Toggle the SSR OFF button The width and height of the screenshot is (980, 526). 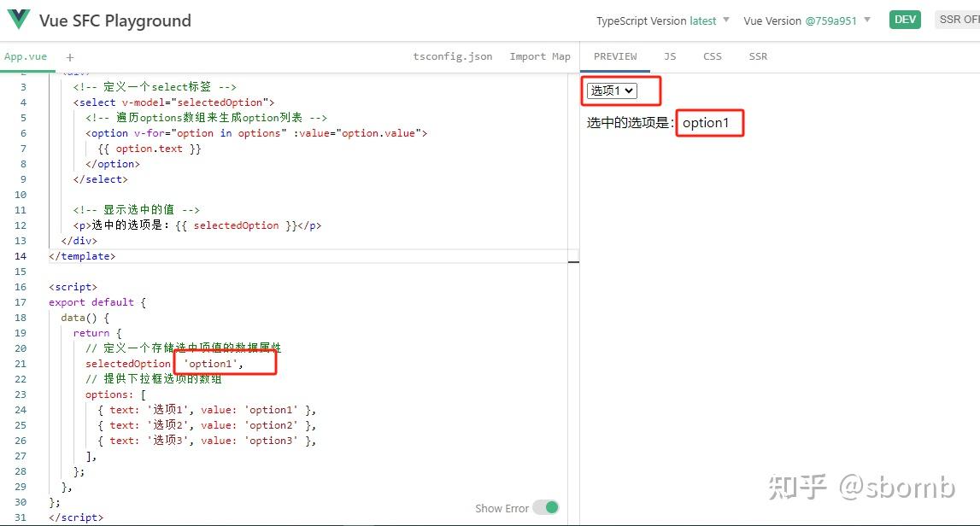pos(957,20)
